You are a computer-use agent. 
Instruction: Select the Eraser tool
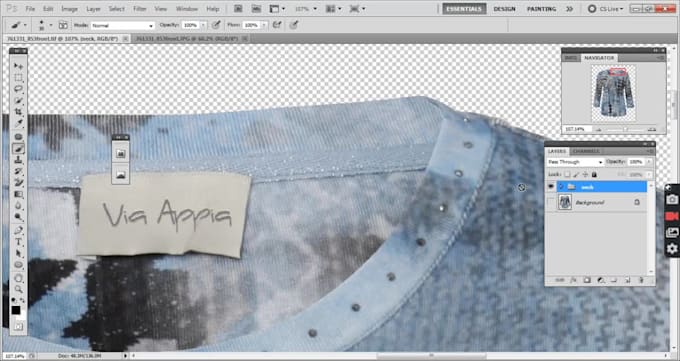(x=18, y=183)
